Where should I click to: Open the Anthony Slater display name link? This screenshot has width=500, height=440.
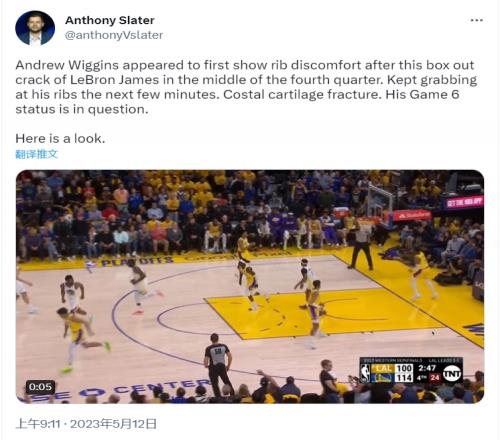(110, 20)
